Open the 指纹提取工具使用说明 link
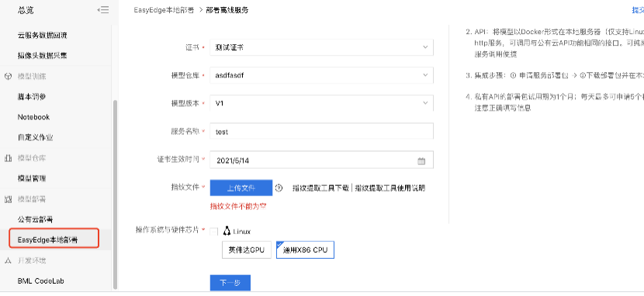 coord(390,188)
